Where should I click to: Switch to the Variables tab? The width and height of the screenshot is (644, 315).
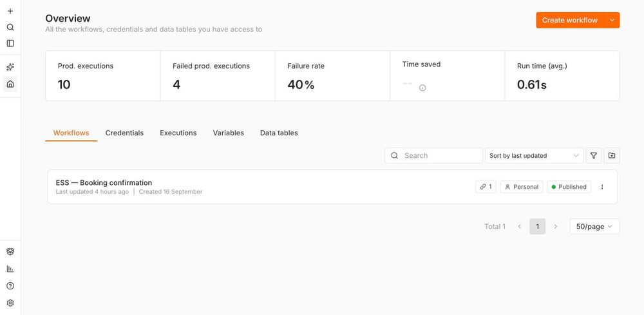(x=229, y=133)
